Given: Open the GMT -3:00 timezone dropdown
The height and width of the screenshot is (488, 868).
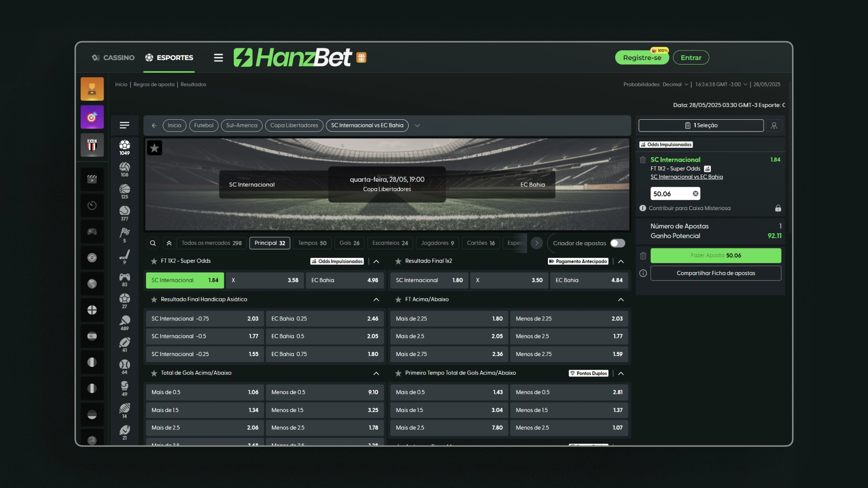Looking at the screenshot, I should point(721,84).
